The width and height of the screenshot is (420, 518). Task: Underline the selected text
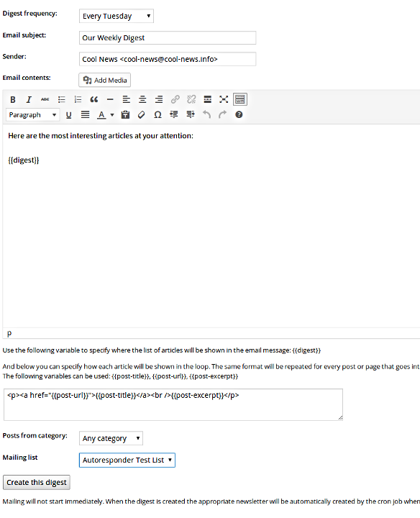click(x=68, y=114)
